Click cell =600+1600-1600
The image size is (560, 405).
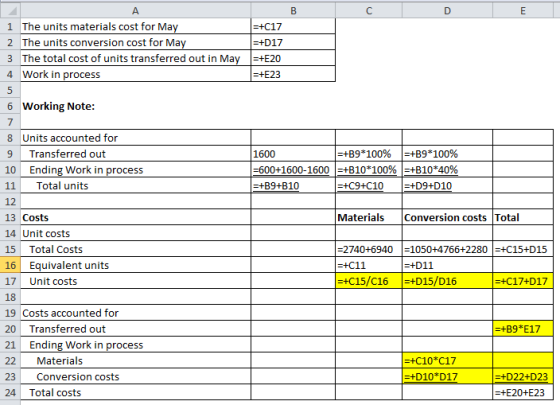pos(293,170)
